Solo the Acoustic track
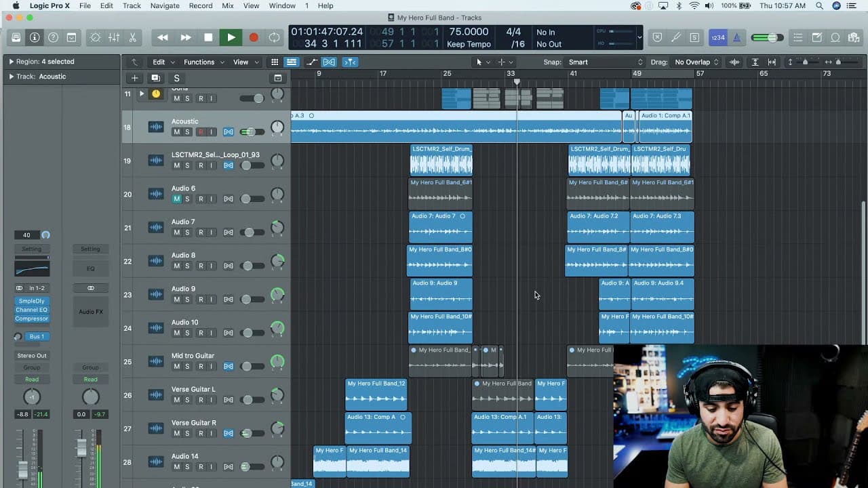Screen dimensions: 868x488 click(x=187, y=132)
